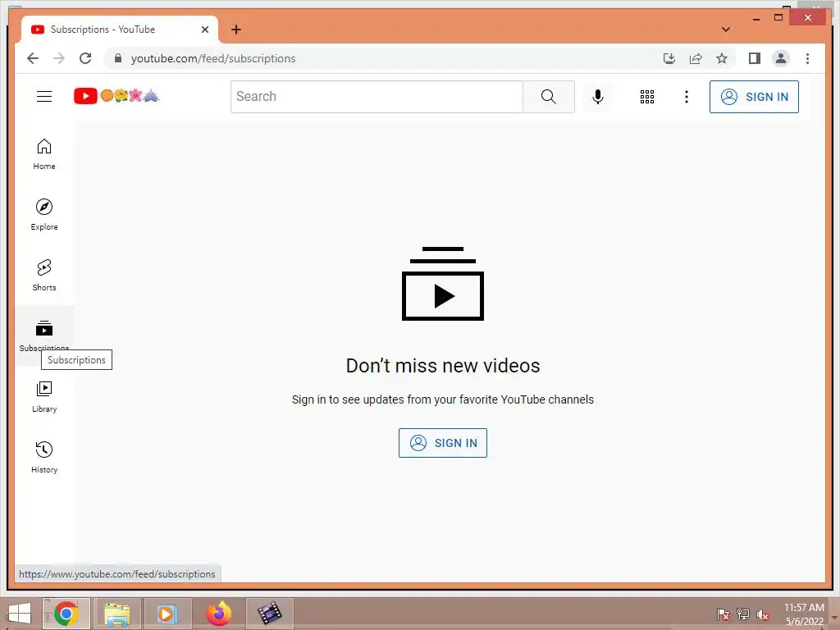
Task: Open Explore in the sidebar
Action: coord(44,215)
